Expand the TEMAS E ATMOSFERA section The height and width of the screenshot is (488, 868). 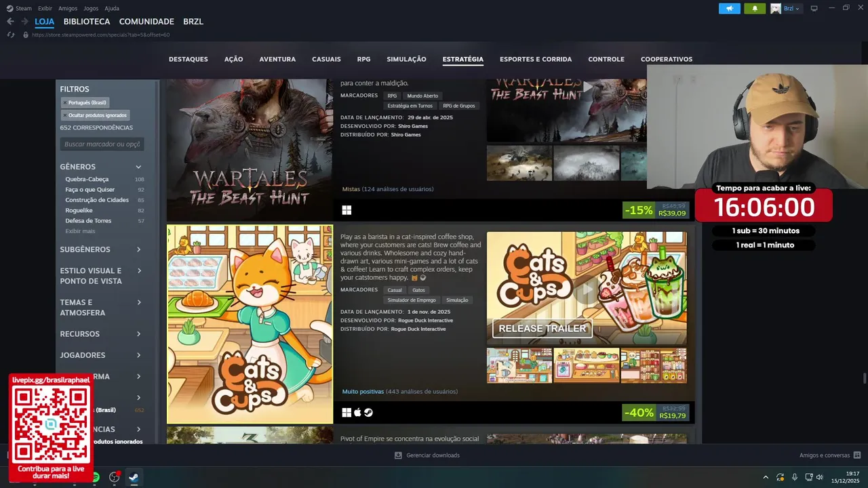(x=102, y=308)
